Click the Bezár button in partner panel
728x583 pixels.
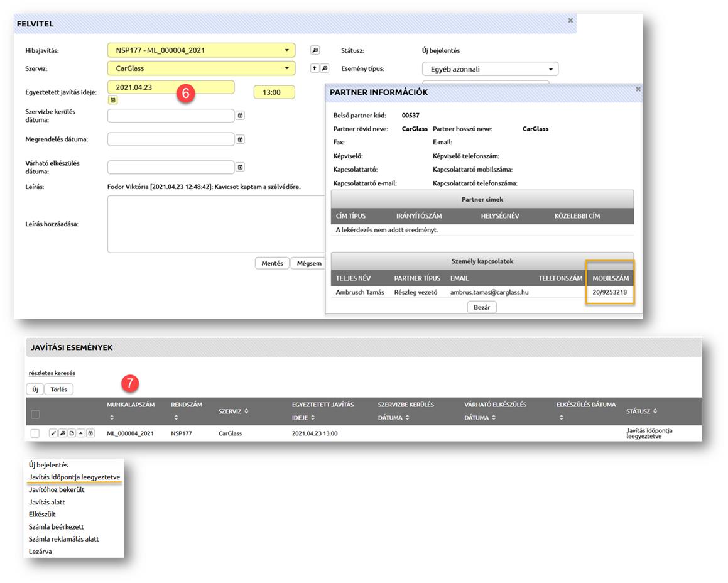[482, 307]
